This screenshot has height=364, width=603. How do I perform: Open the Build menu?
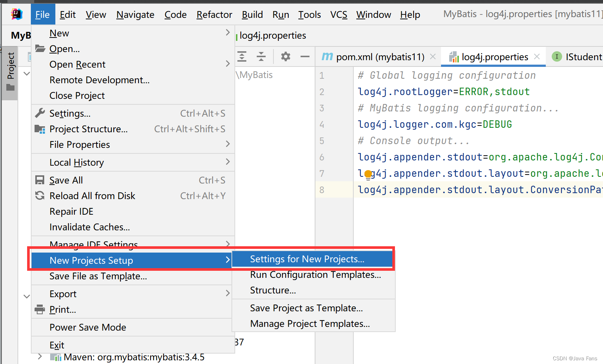pos(252,14)
